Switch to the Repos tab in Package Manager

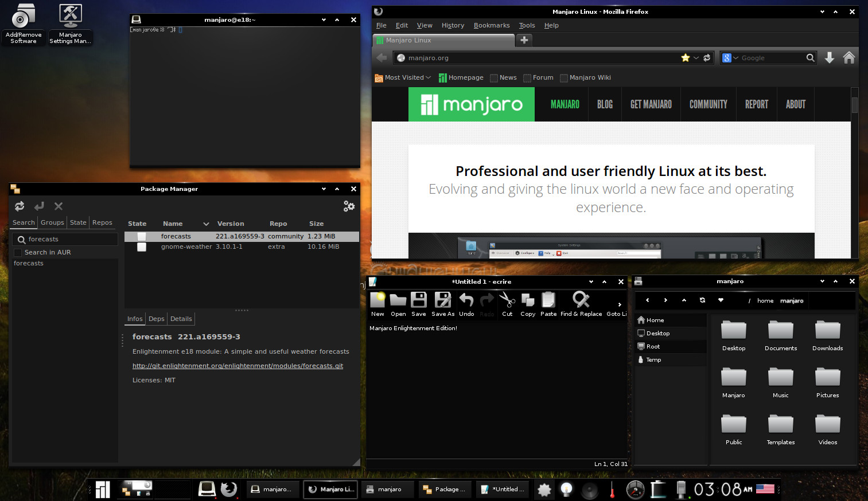(102, 222)
